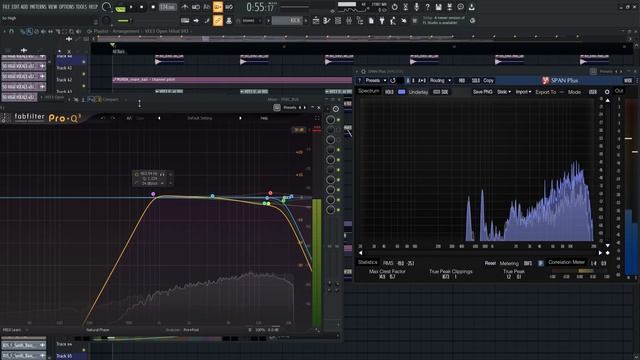Toggle typing keyboard to piano icon
The height and width of the screenshot is (360, 640).
pos(185,20)
